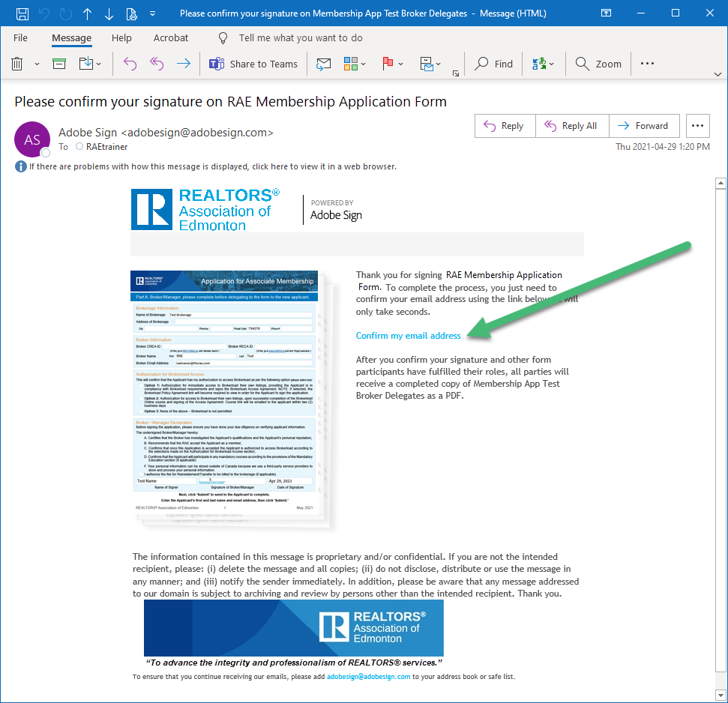Click the Categorize colored squares icon

351,64
